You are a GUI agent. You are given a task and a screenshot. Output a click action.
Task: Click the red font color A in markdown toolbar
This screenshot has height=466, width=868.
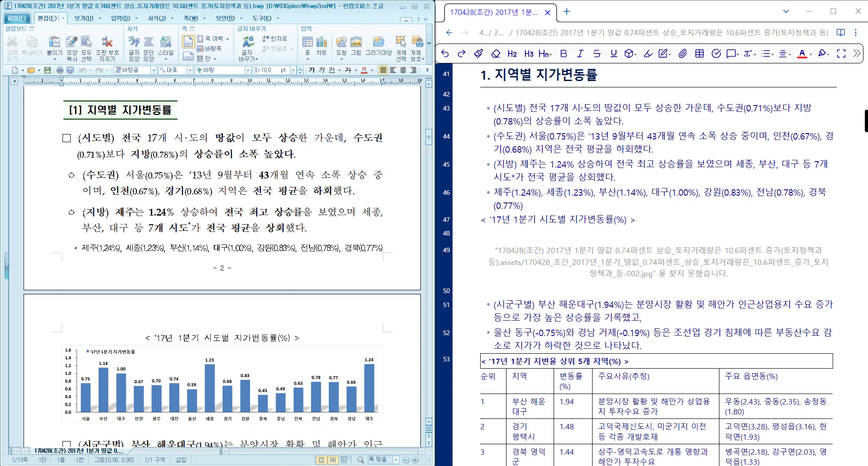(802, 53)
